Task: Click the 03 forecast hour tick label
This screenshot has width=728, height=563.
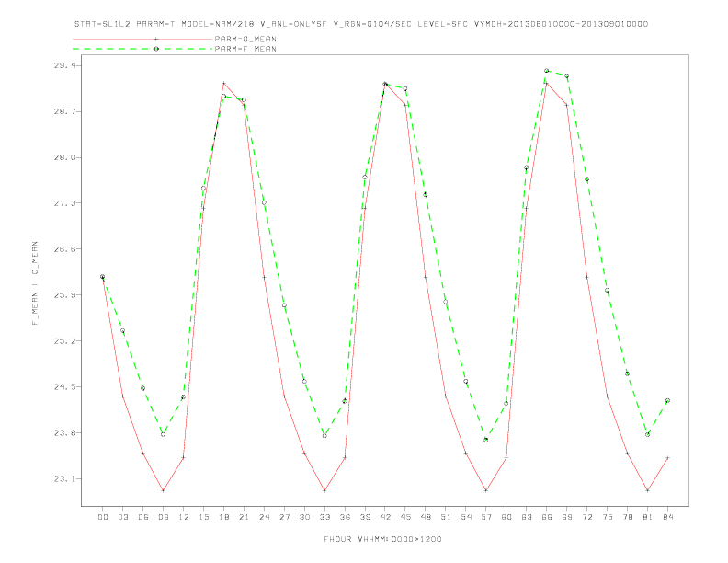Action: coord(122,517)
